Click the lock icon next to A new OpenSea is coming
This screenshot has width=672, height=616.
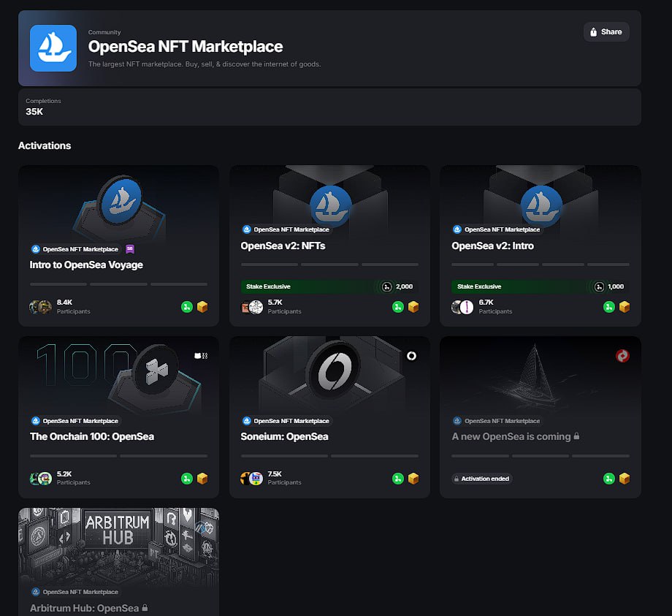pos(576,436)
